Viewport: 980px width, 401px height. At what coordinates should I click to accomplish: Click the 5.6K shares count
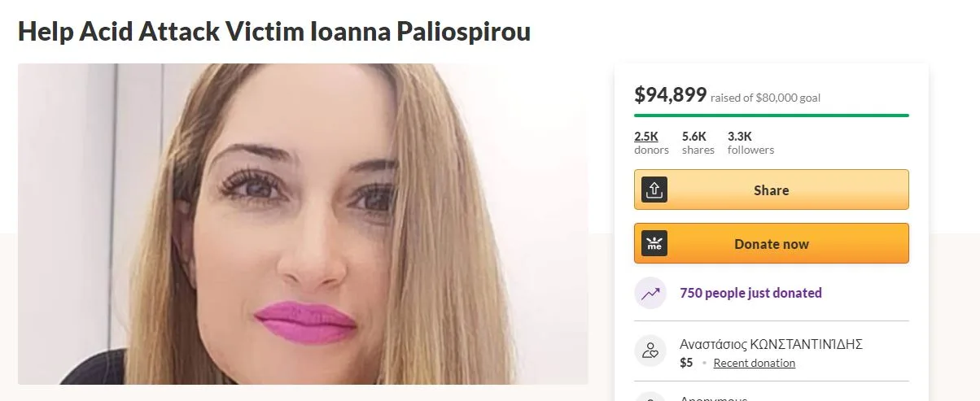694,136
